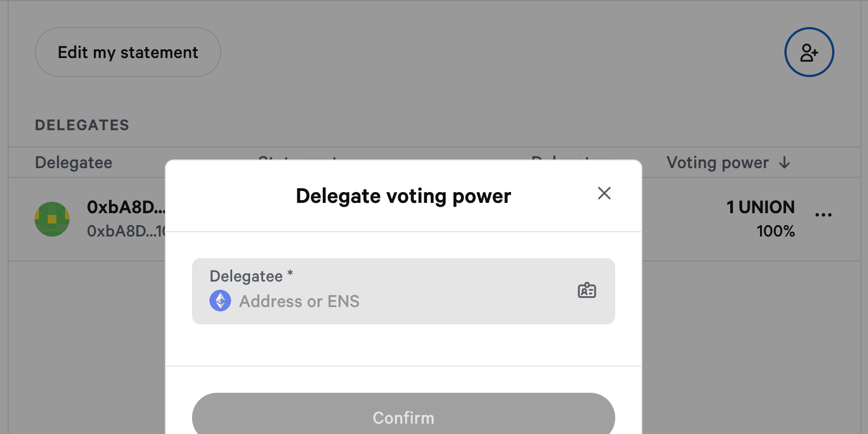Click the Voting power sort arrow
This screenshot has width=868, height=434.
point(784,163)
